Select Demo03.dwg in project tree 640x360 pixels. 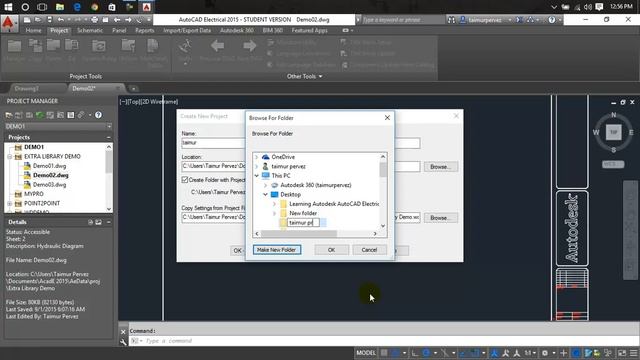[49, 184]
